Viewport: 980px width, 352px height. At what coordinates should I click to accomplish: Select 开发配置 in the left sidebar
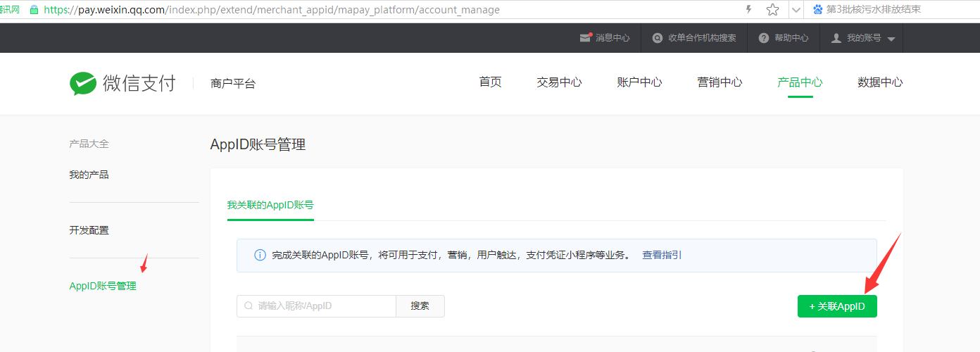coord(89,230)
